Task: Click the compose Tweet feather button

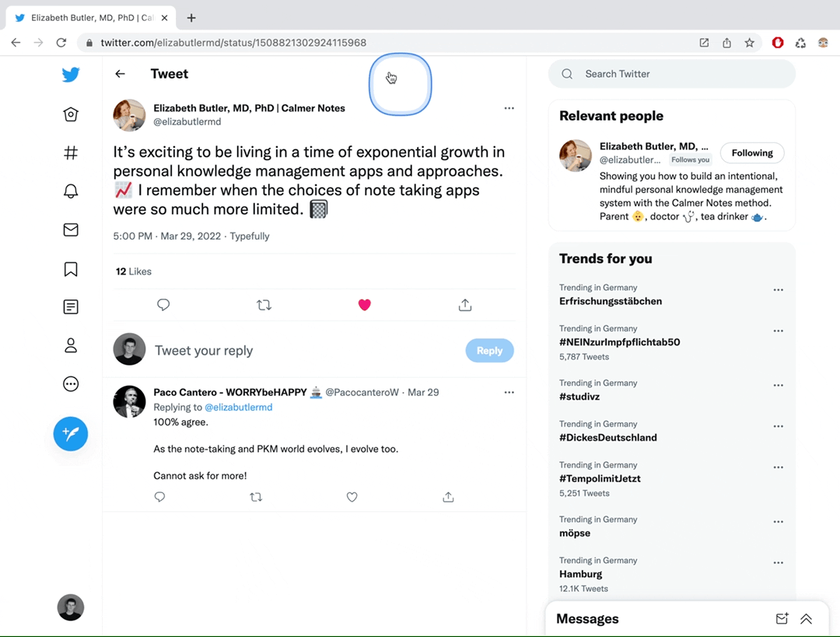Action: tap(71, 434)
